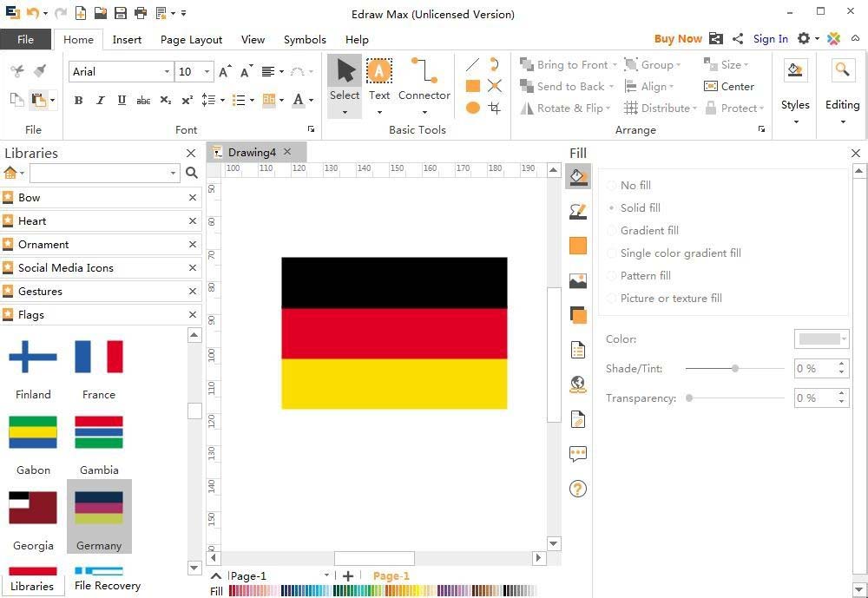Screen dimensions: 868x598
Task: Open the Help question mark sidebar icon
Action: tap(578, 489)
